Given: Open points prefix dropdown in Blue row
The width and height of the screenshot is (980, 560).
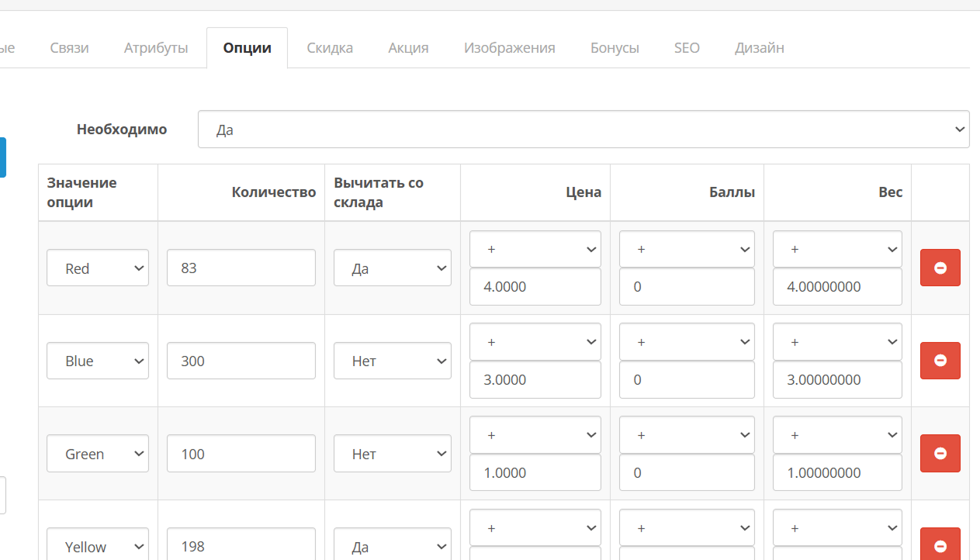Looking at the screenshot, I should [x=687, y=342].
